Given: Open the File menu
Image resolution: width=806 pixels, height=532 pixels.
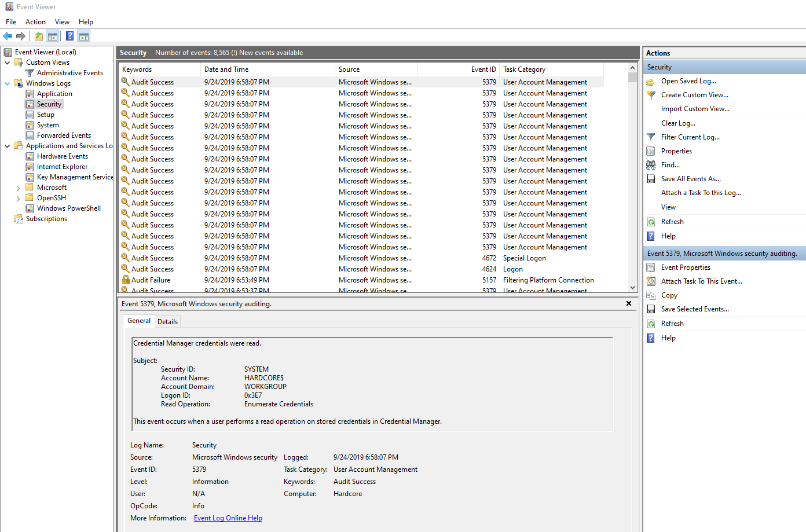Looking at the screenshot, I should (11, 22).
